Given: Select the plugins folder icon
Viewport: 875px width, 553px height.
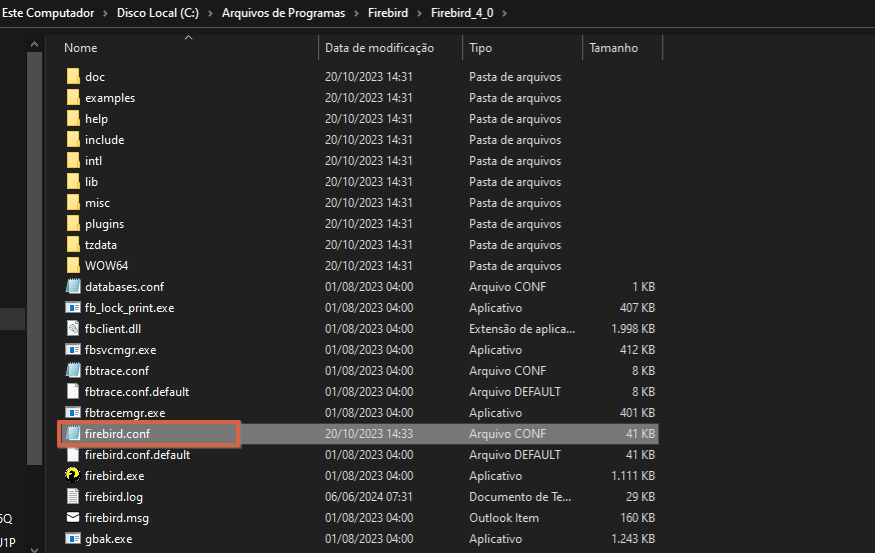Looking at the screenshot, I should coord(73,224).
